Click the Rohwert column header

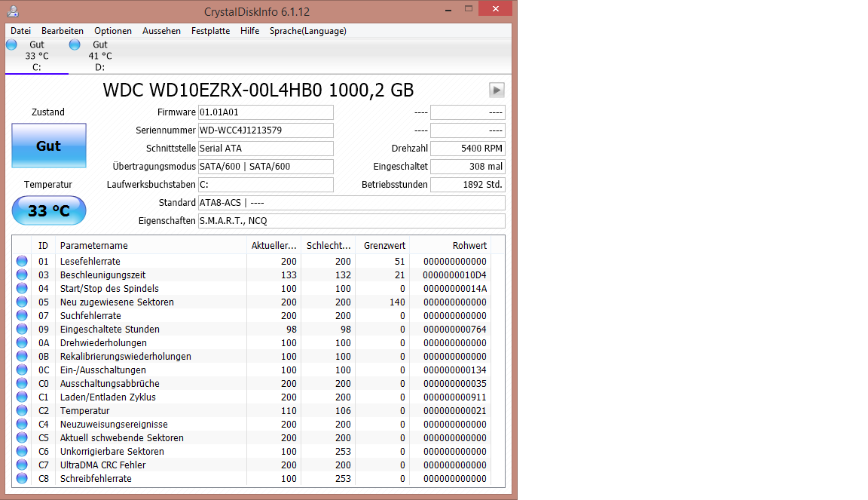[450, 246]
